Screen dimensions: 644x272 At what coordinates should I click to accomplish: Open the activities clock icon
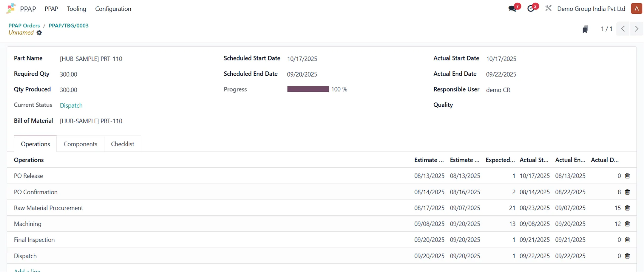[x=531, y=9]
